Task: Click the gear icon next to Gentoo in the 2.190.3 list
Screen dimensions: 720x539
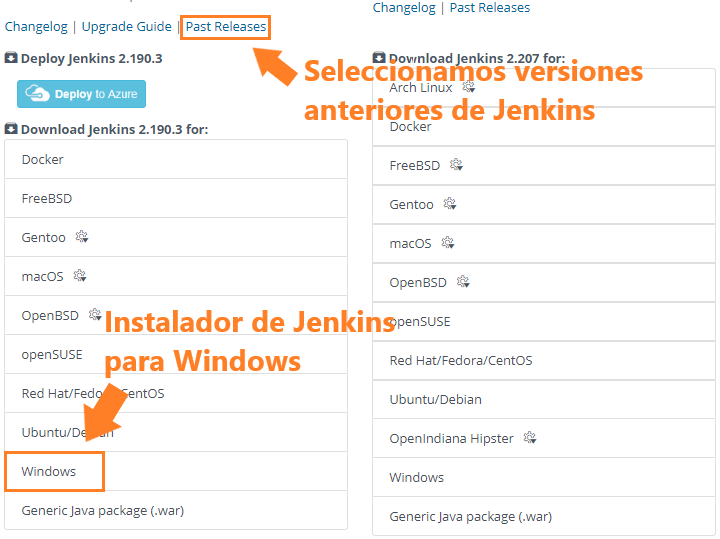Action: [82, 237]
